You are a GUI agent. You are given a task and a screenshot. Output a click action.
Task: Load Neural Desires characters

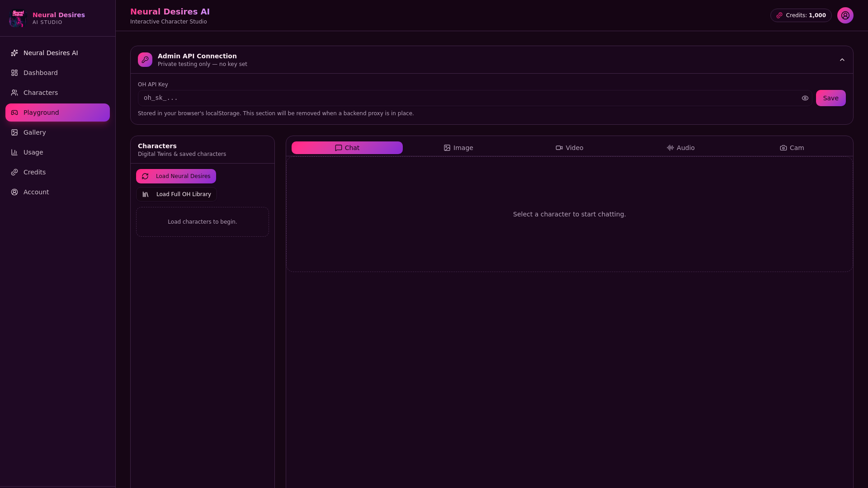coord(176,176)
